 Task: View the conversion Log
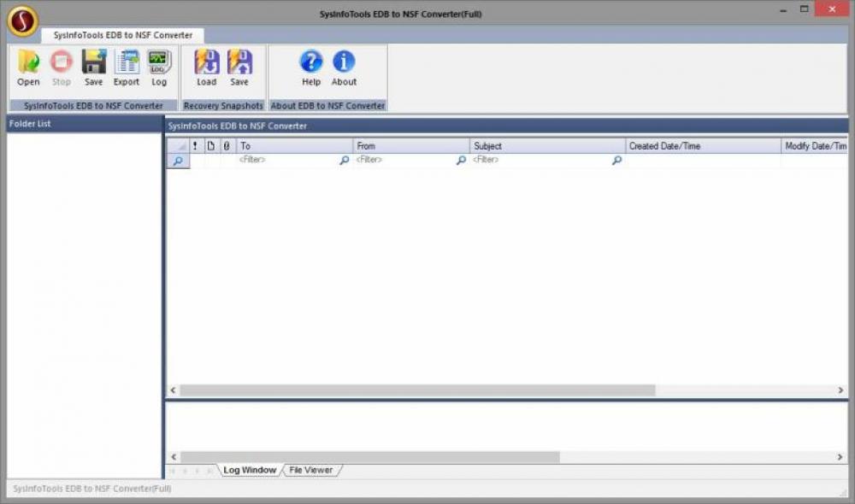(159, 68)
